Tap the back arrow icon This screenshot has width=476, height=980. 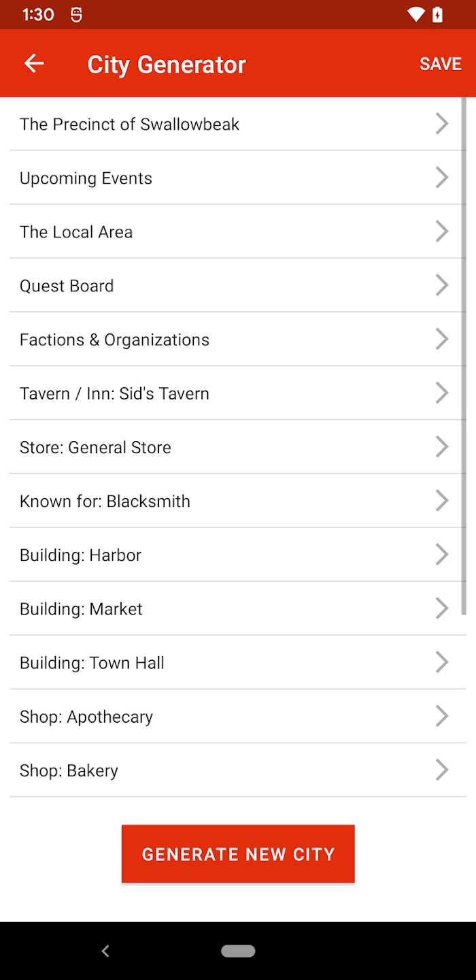(34, 63)
